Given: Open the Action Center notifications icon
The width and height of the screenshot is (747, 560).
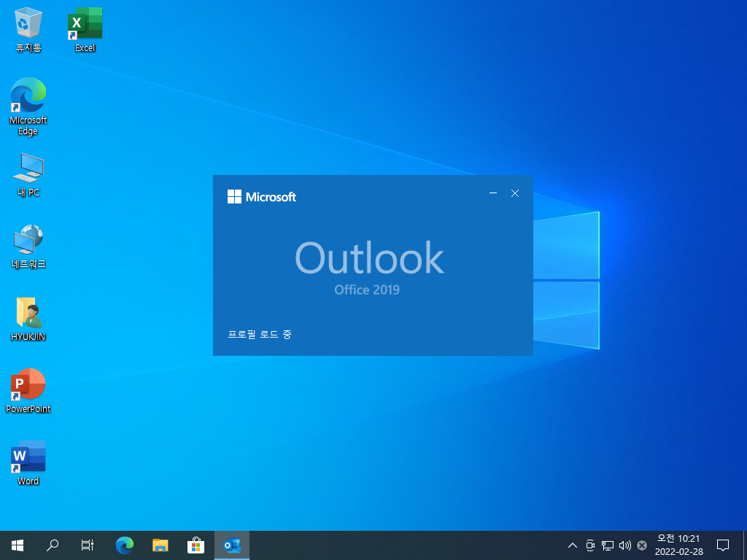Looking at the screenshot, I should click(x=723, y=545).
